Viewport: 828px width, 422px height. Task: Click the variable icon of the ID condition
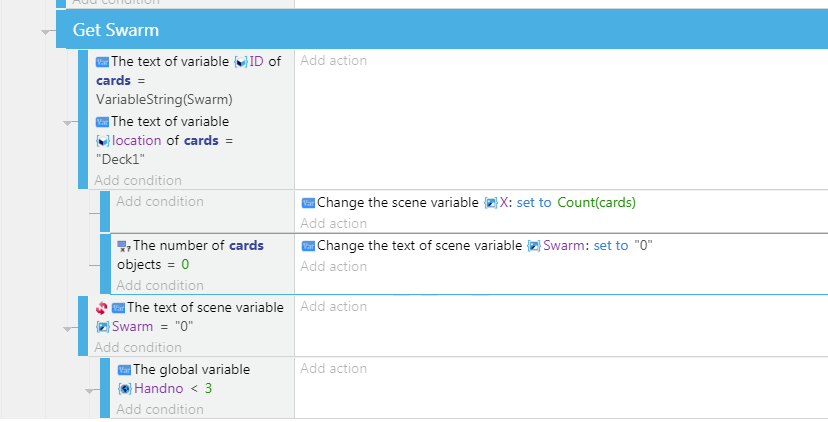[102, 61]
